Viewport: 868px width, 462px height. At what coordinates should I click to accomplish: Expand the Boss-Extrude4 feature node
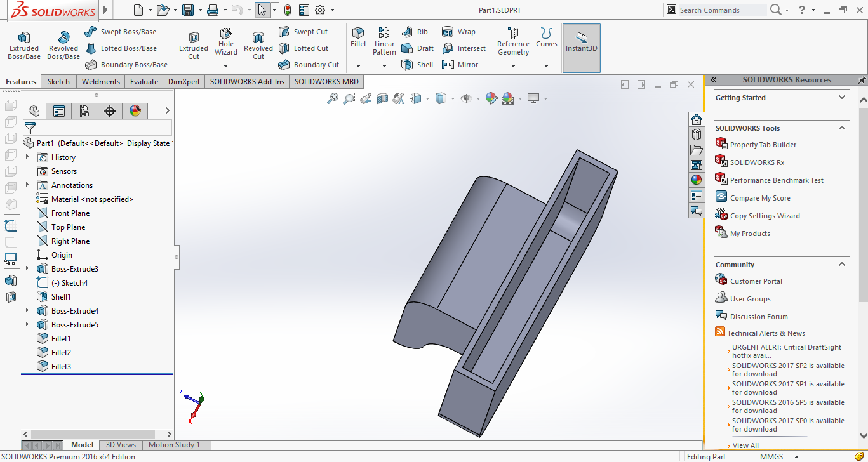point(27,310)
